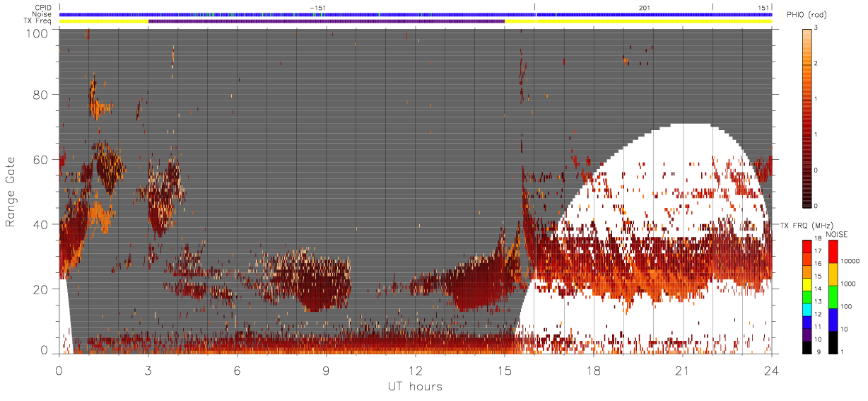This screenshot has width=868, height=401.
Task: Select the orange 1000–10000 NOISE swatch
Action: pyautogui.click(x=834, y=274)
